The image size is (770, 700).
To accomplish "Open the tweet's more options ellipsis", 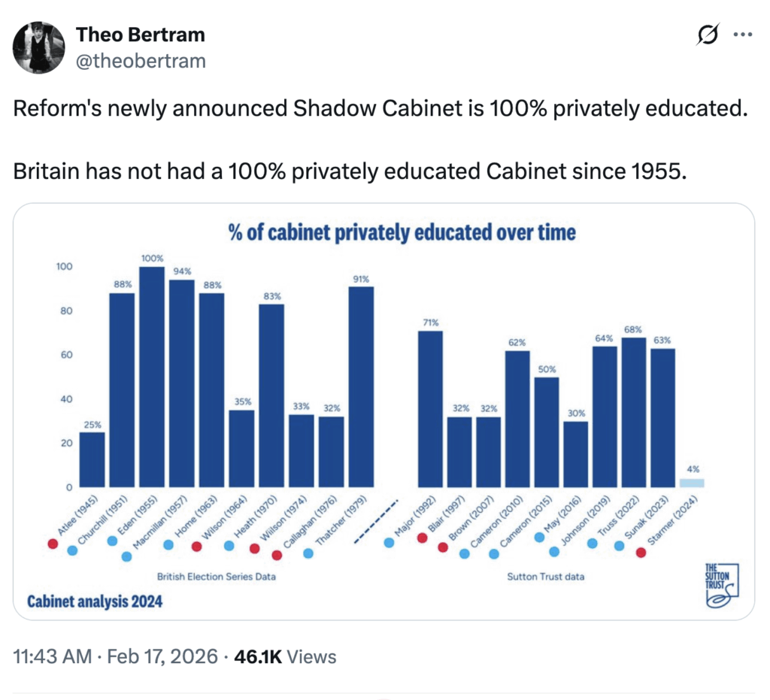I will click(x=742, y=35).
